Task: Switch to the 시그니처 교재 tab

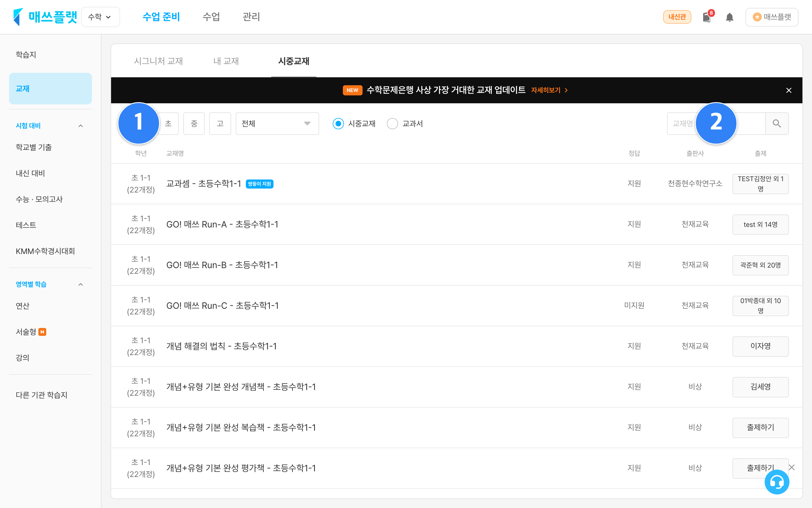Action: point(158,61)
